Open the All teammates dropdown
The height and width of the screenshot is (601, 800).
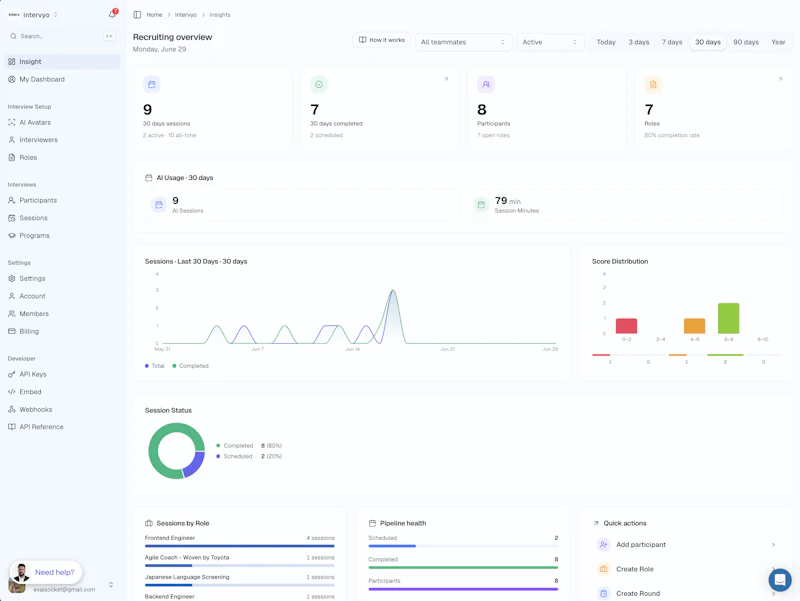point(463,42)
